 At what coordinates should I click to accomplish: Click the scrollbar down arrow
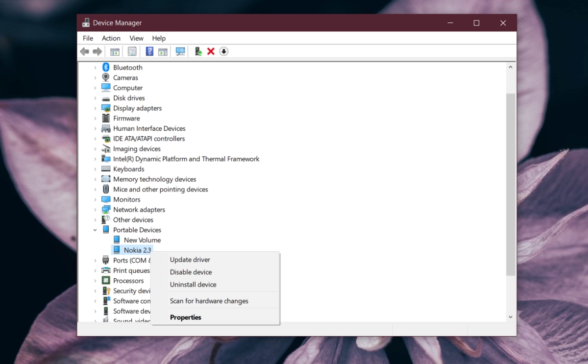[511, 316]
